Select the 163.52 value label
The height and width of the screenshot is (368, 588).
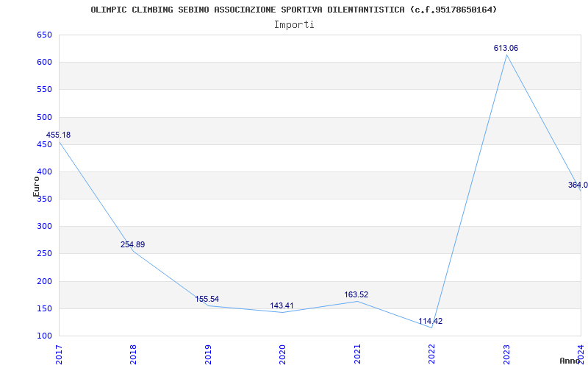pos(356,294)
